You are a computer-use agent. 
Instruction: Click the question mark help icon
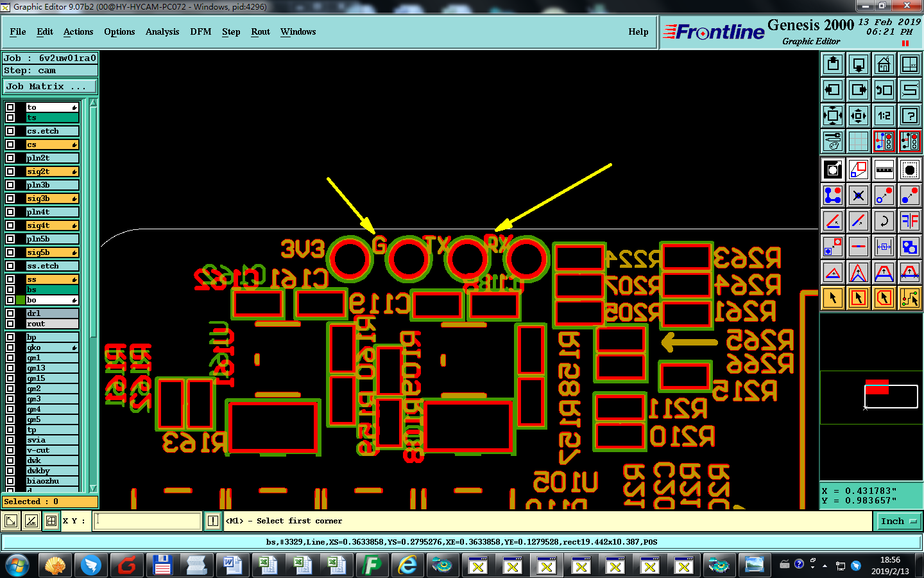click(x=910, y=116)
